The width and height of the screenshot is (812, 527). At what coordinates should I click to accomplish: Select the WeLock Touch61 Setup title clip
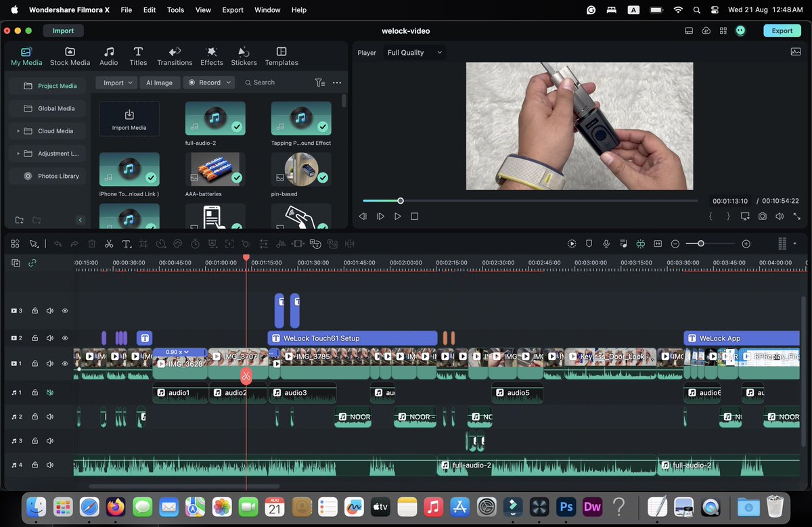coord(353,338)
